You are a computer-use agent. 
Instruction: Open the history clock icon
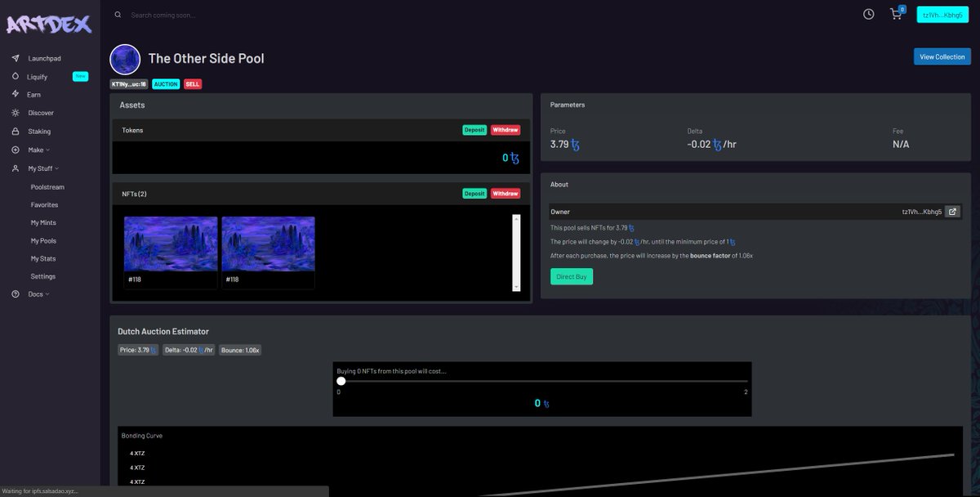[x=869, y=15]
